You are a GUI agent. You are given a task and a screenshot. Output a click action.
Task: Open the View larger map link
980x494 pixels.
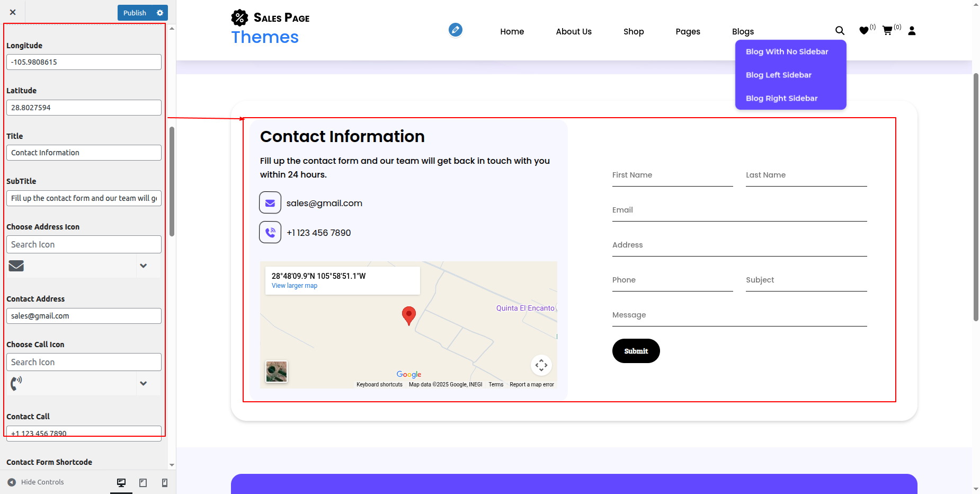(295, 286)
